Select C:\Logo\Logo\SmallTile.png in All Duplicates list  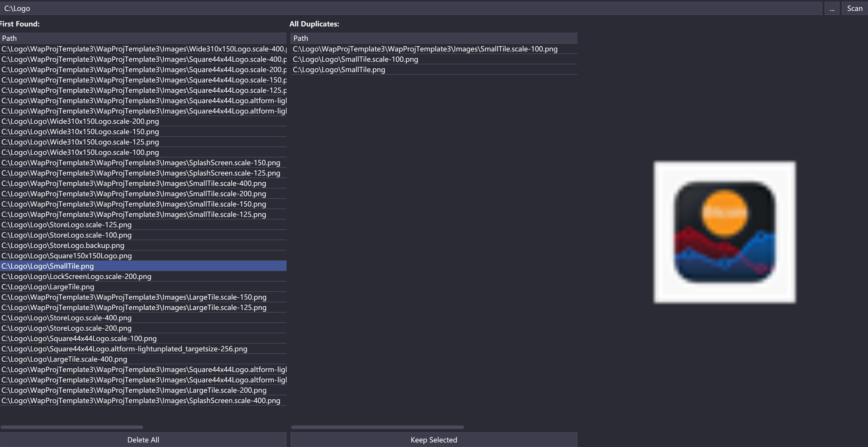pyautogui.click(x=339, y=70)
